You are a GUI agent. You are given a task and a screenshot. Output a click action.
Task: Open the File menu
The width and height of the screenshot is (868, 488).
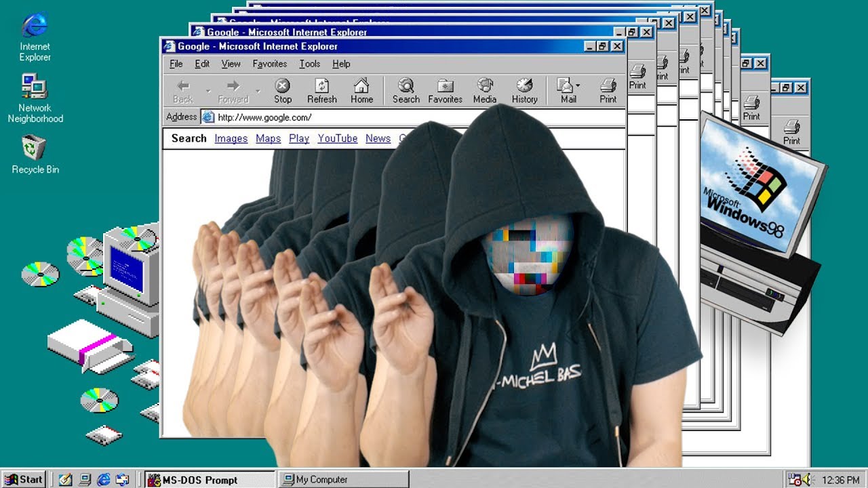click(176, 64)
